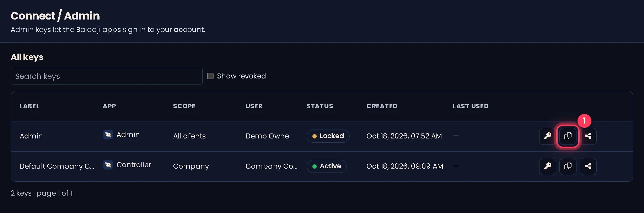Click the Locked status badge
Screen dimensions: 644x213
tap(328, 136)
